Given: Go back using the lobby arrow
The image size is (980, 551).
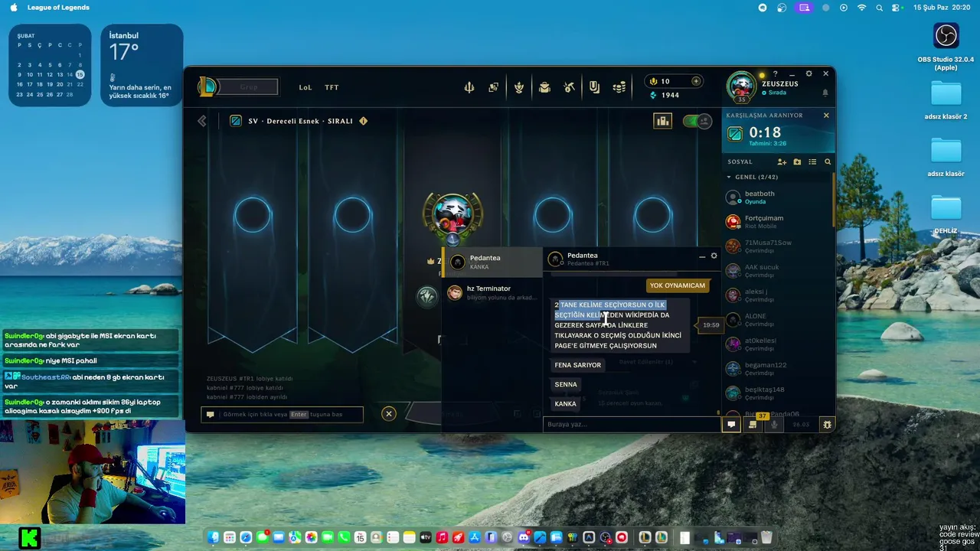Looking at the screenshot, I should (x=202, y=121).
